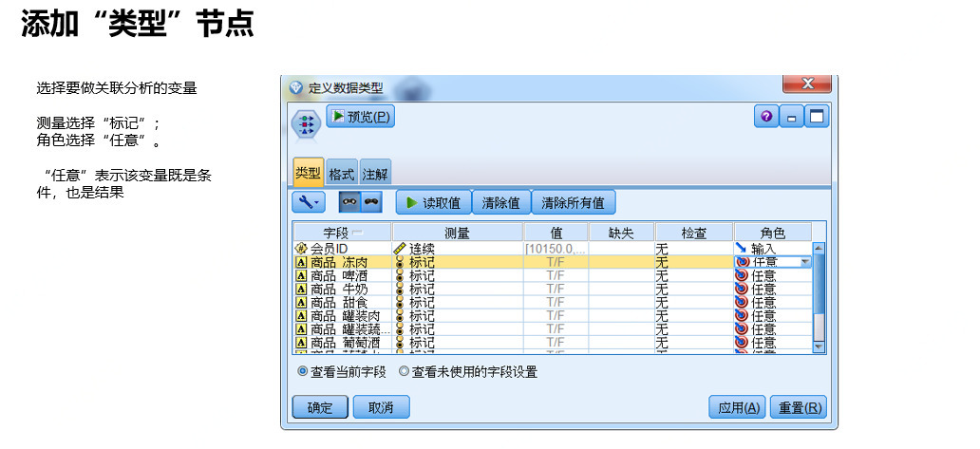This screenshot has width=980, height=449.
Task: Click the [10150.0,... value cell
Action: 556,249
